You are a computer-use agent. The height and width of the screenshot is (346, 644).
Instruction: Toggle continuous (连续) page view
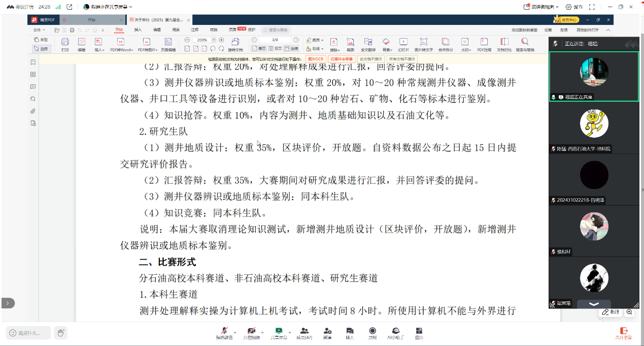(291, 49)
